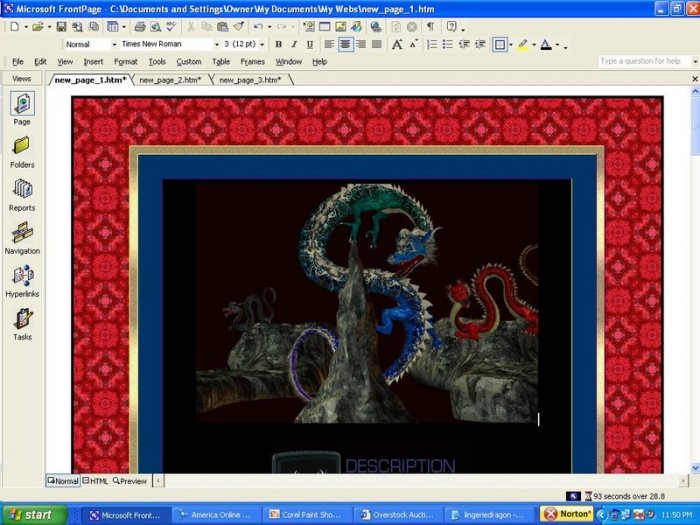Image resolution: width=700 pixels, height=525 pixels.
Task: Expand the Borders dropdown arrow
Action: click(511, 45)
